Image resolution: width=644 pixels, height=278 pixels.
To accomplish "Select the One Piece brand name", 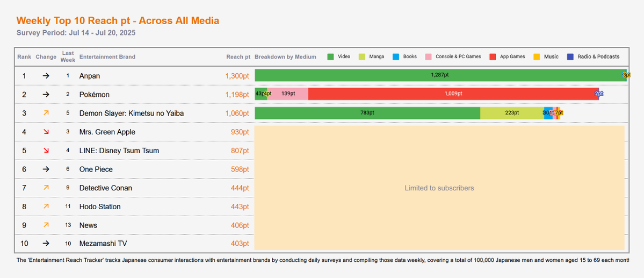I will click(96, 169).
